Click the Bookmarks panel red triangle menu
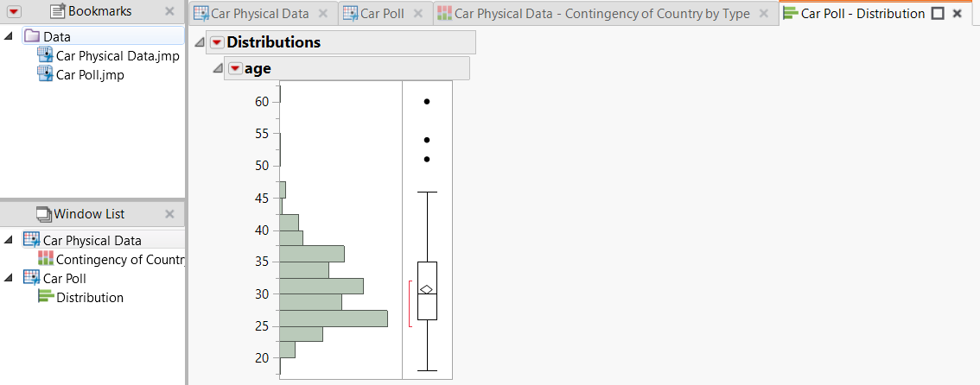 [14, 11]
